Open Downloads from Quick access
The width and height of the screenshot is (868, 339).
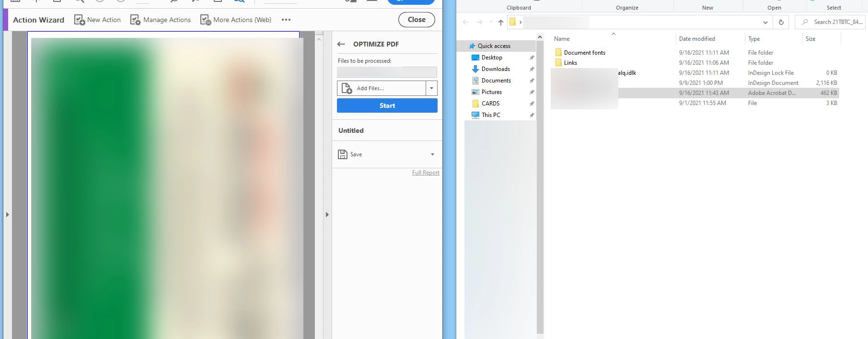tap(496, 69)
